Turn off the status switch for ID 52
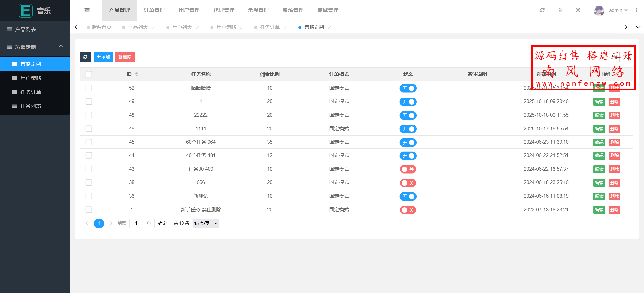 pos(408,88)
